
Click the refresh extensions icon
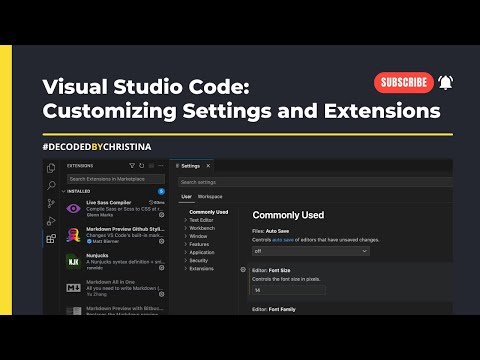tap(142, 166)
